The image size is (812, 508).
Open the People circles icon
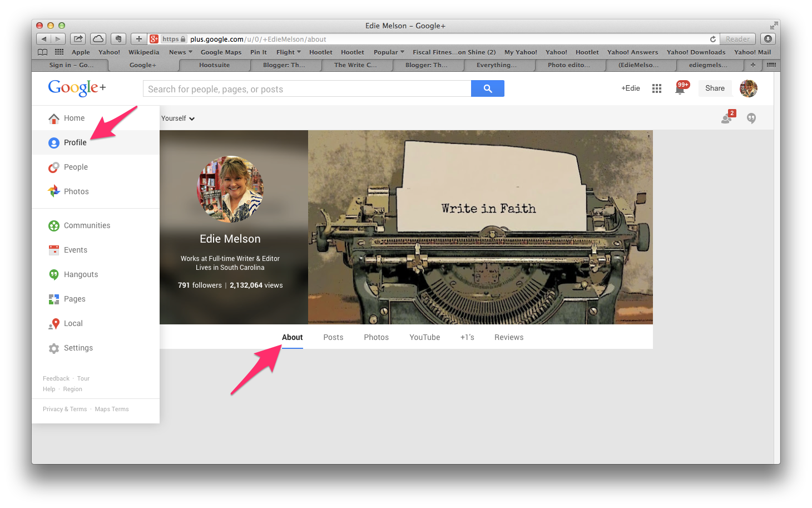54,167
